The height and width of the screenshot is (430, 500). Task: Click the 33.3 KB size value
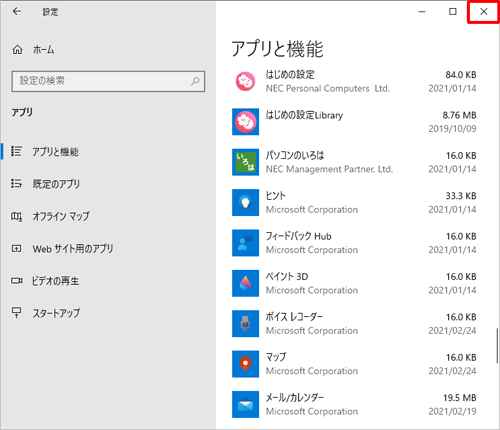pos(461,196)
